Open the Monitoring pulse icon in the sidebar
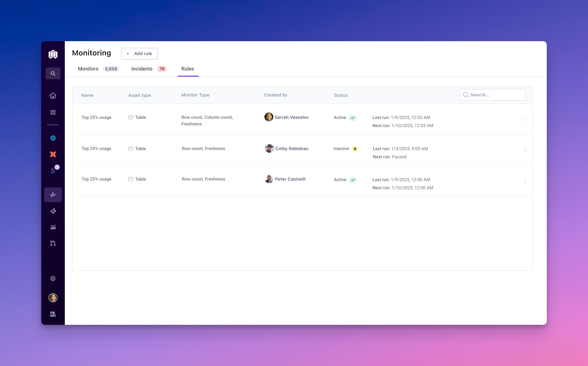Image resolution: width=588 pixels, height=366 pixels. coord(53,195)
